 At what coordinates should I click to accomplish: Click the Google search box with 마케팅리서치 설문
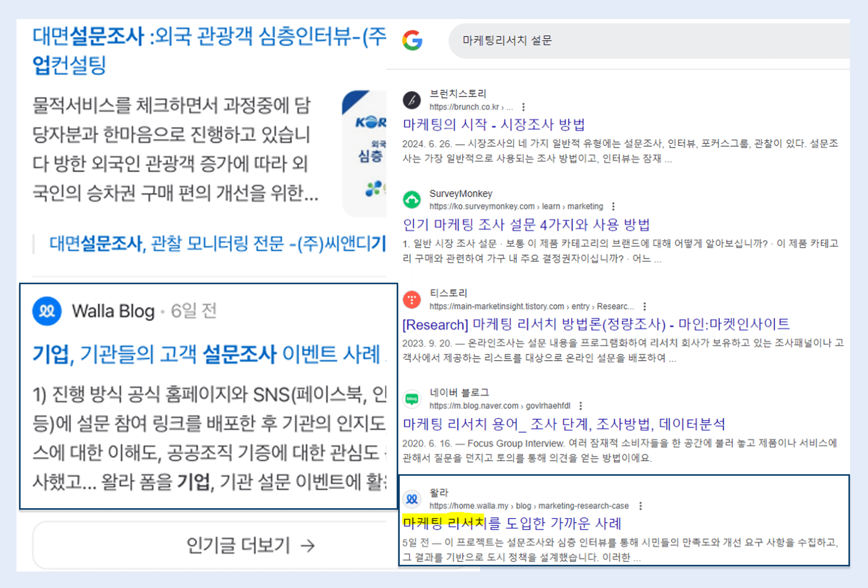point(649,40)
